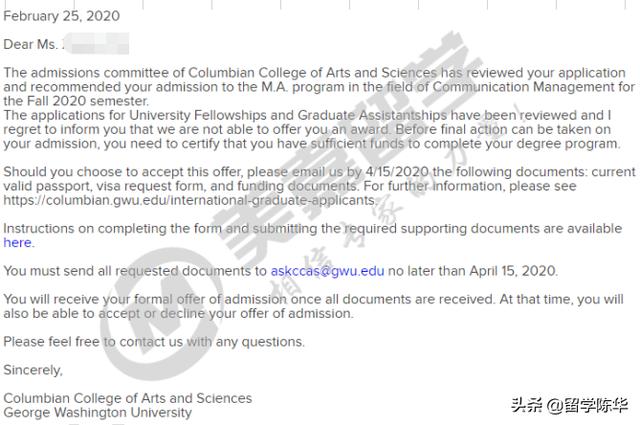Click the columbian.gwu.edu international-graduate-applicants URL
The height and width of the screenshot is (425, 640).
189,200
